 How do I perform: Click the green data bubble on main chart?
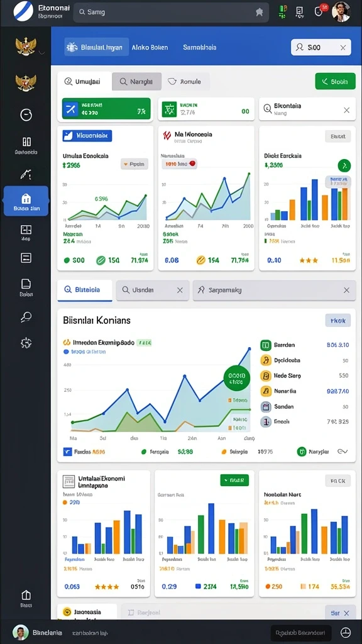point(236,379)
